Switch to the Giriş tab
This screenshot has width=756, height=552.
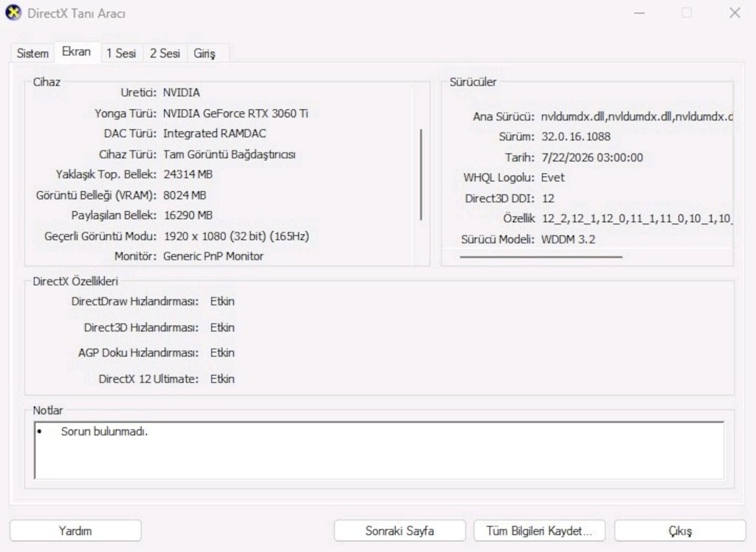205,53
